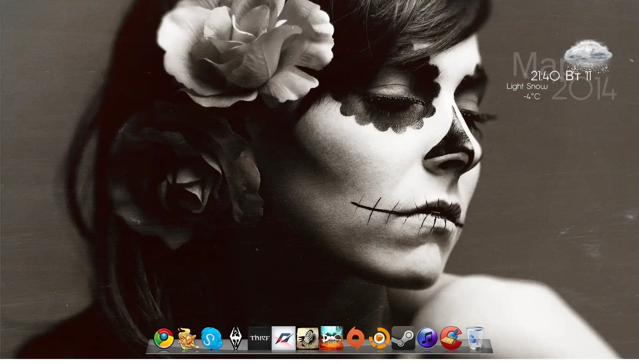Open Skype from the dock
639x364 pixels.
212,338
